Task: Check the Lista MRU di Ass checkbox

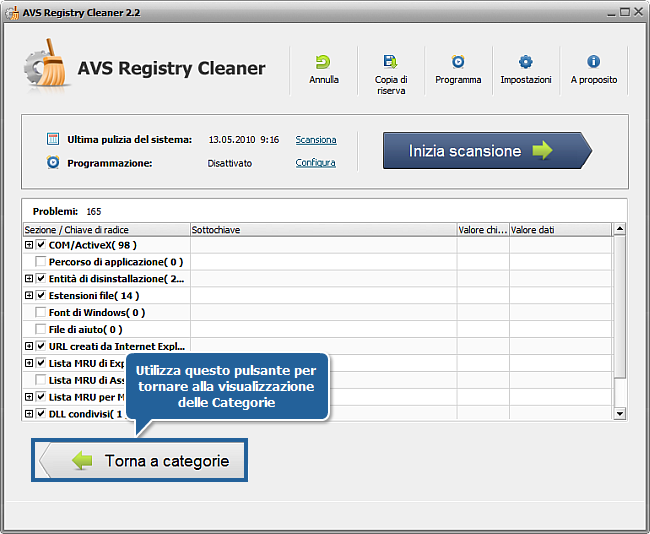Action: click(41, 380)
